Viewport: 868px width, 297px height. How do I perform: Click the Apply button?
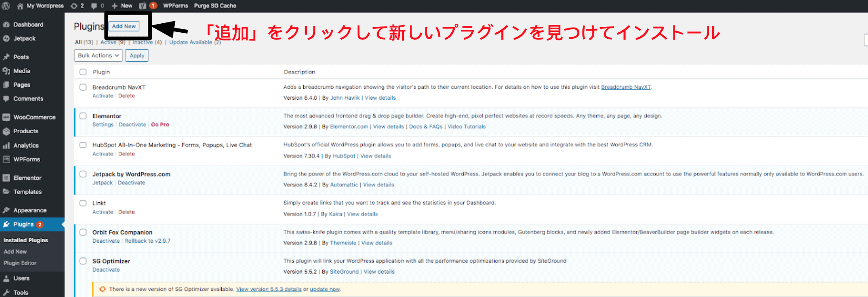pyautogui.click(x=137, y=56)
